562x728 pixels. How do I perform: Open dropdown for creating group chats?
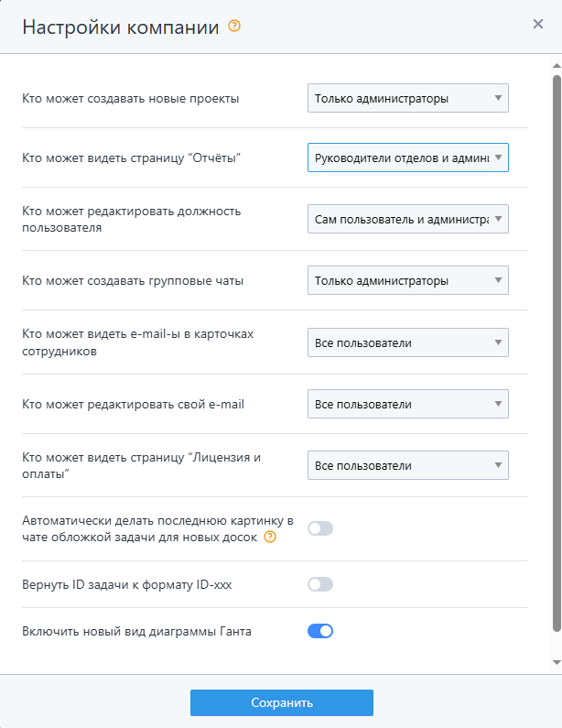[x=407, y=281]
